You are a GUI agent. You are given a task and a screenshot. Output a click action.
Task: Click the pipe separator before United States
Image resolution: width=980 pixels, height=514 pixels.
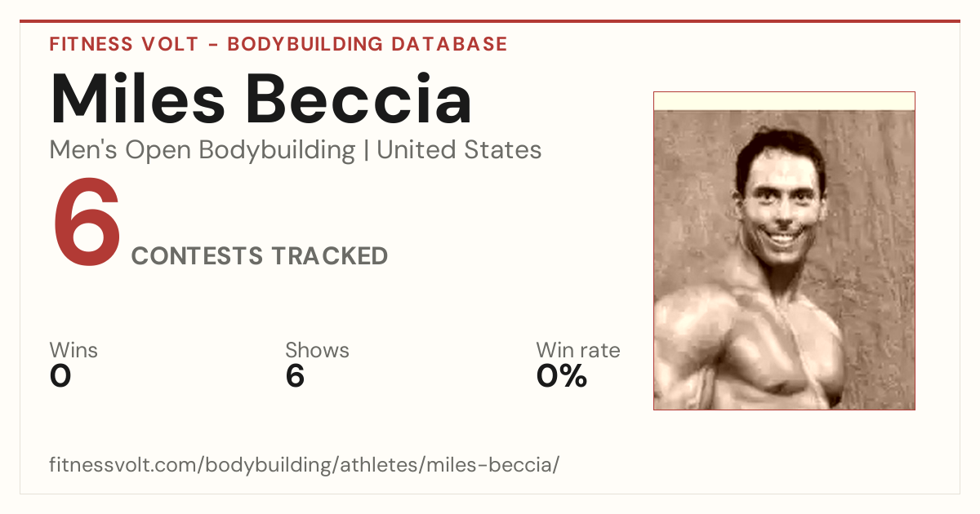tap(366, 151)
